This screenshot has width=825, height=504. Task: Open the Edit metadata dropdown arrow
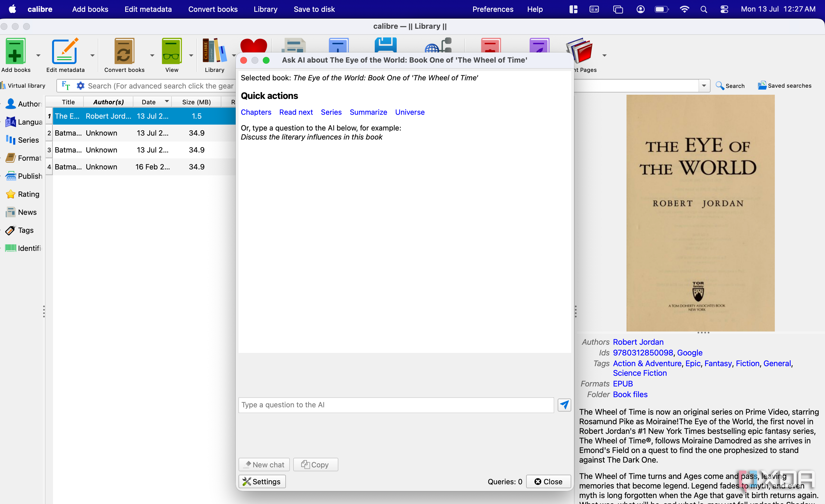[x=92, y=55]
